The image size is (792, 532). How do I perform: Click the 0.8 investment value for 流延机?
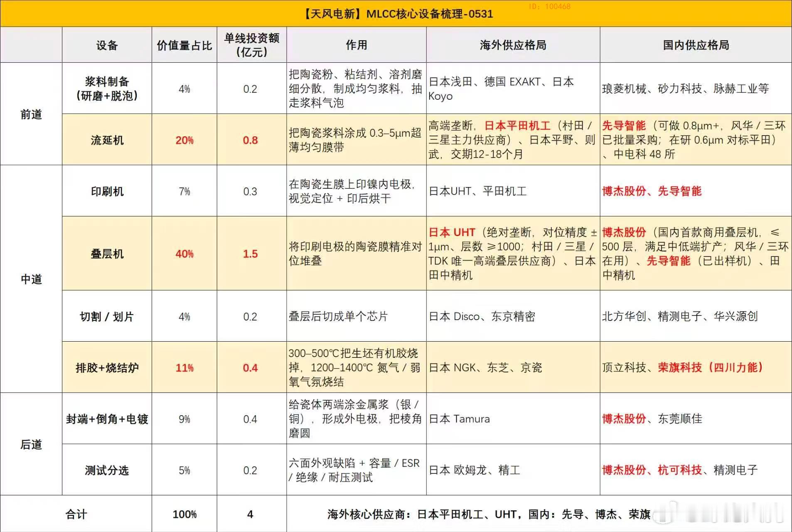250,140
